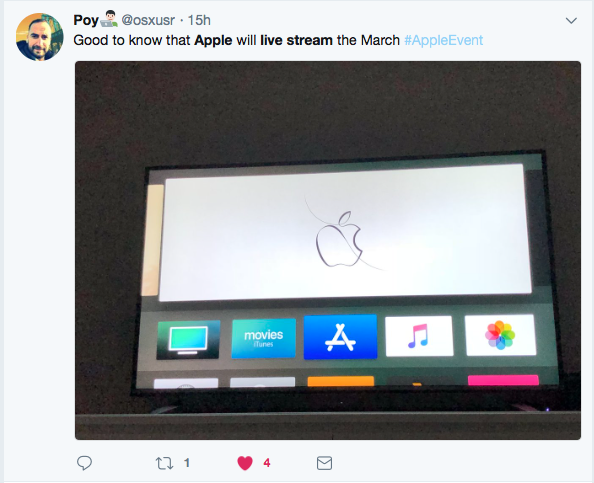The width and height of the screenshot is (594, 483).
Task: Select the TV app icon in photo
Action: [x=188, y=339]
